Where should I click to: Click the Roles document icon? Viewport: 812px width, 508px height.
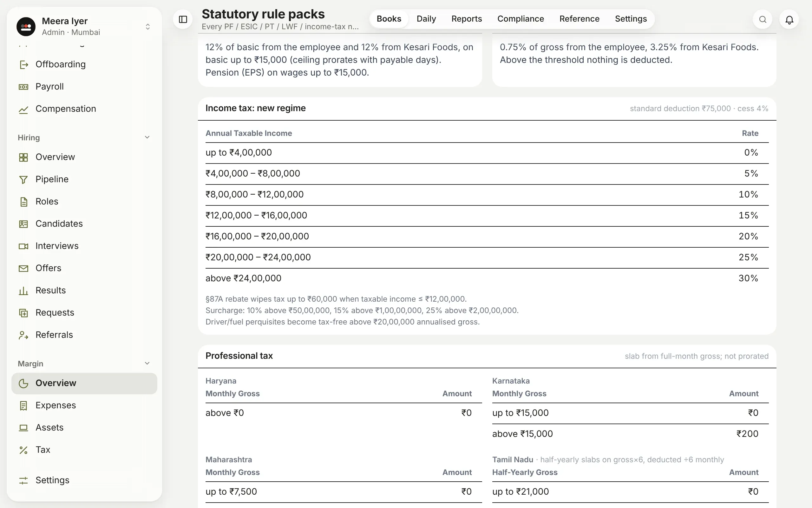coord(23,202)
